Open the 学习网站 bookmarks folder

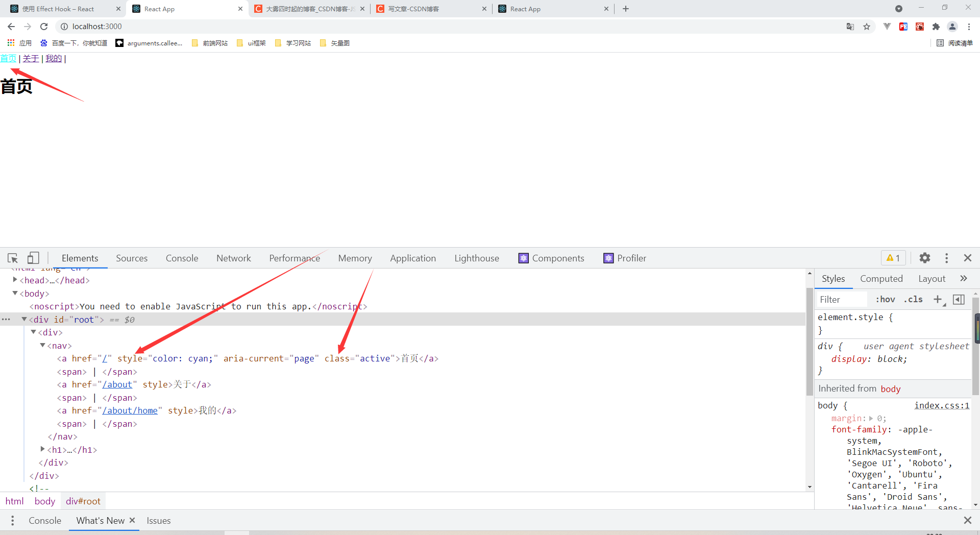[293, 43]
